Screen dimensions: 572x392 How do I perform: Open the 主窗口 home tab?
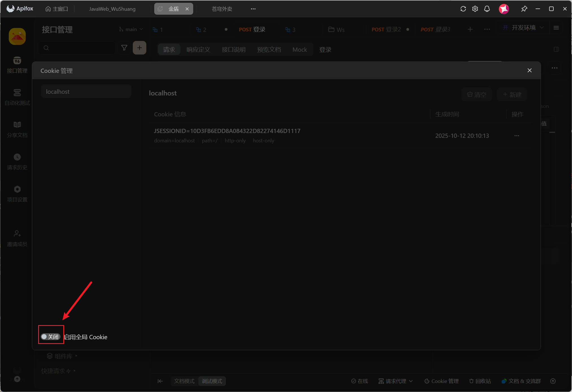click(x=57, y=9)
